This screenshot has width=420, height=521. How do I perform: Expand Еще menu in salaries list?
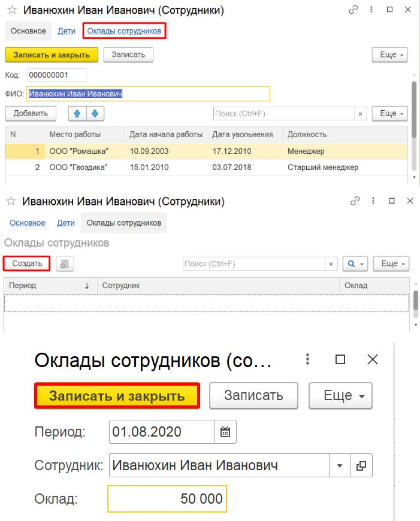(x=391, y=264)
